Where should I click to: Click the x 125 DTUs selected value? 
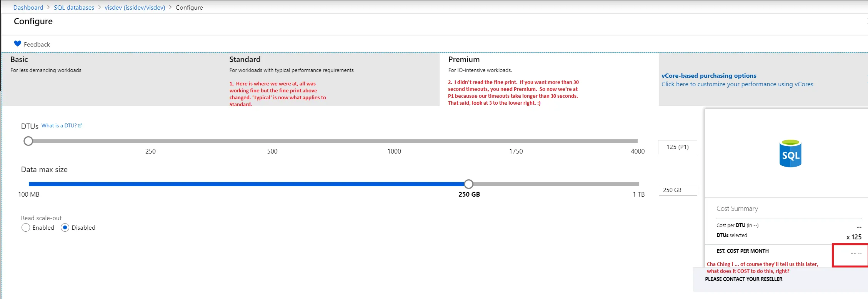pyautogui.click(x=854, y=237)
